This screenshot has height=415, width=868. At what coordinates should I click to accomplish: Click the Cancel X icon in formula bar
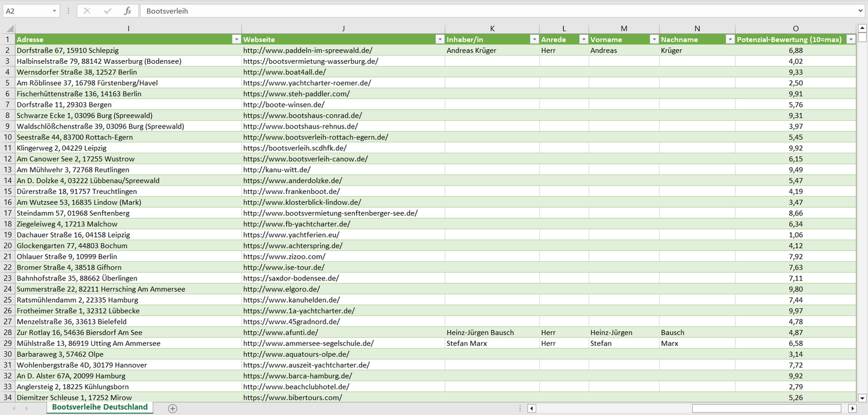click(x=87, y=11)
